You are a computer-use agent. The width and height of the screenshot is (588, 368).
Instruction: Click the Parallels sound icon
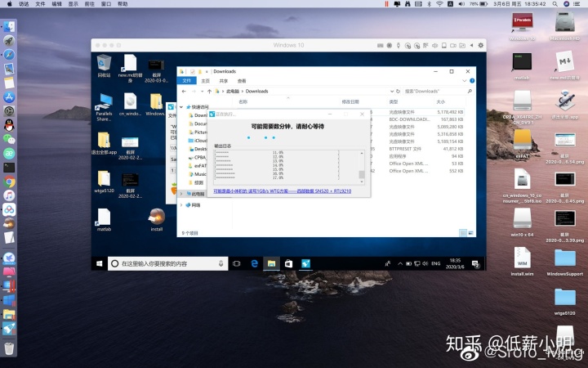pos(435,46)
